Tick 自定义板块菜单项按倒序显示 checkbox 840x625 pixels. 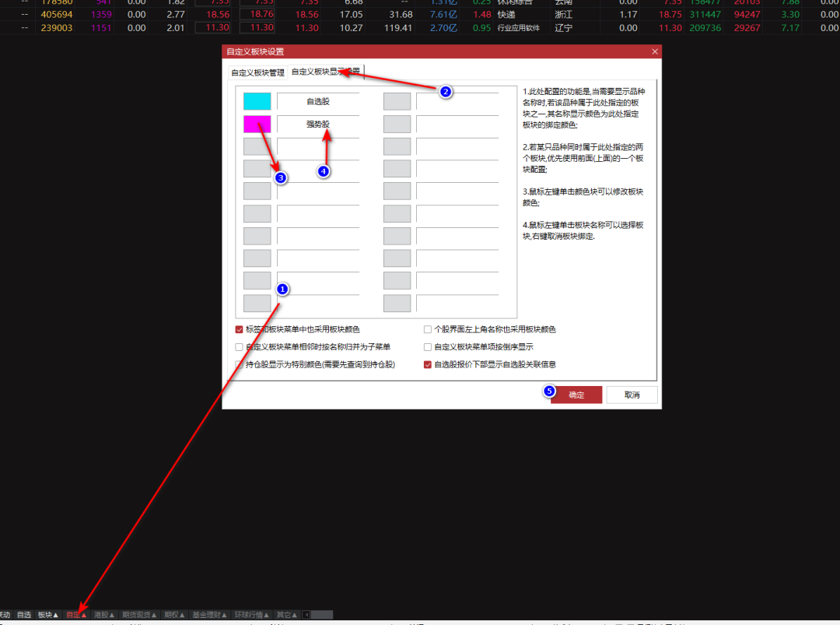point(428,347)
